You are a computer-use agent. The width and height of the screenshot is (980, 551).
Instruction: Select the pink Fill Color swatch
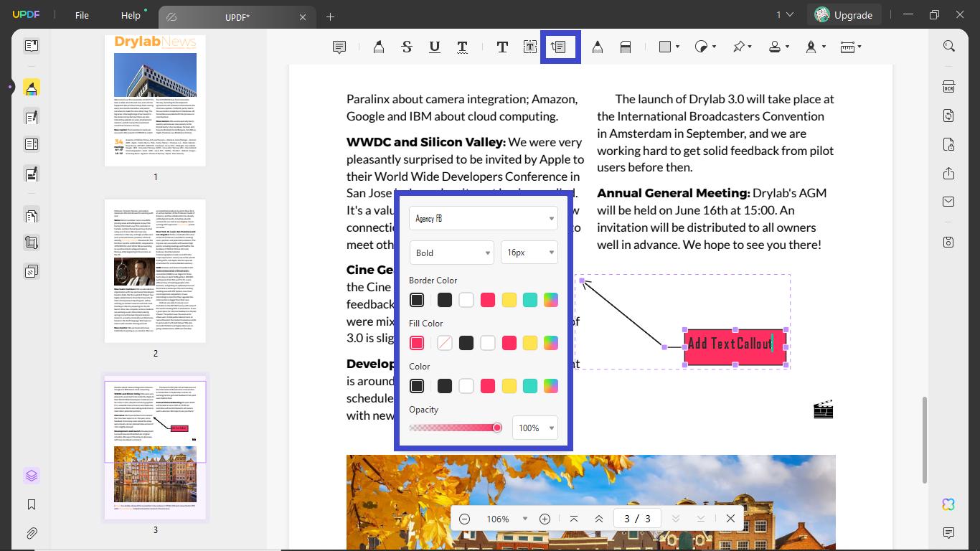[416, 342]
